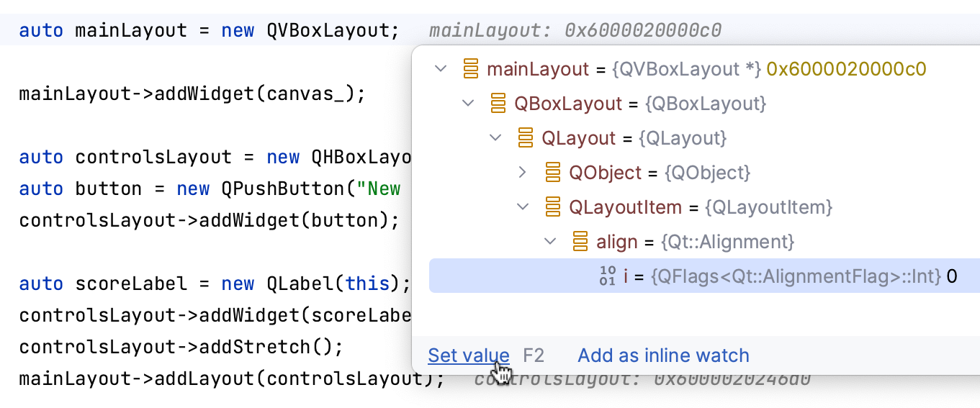Click the QLayout struct icon
Screen dimensions: 980x408
pyautogui.click(x=526, y=138)
